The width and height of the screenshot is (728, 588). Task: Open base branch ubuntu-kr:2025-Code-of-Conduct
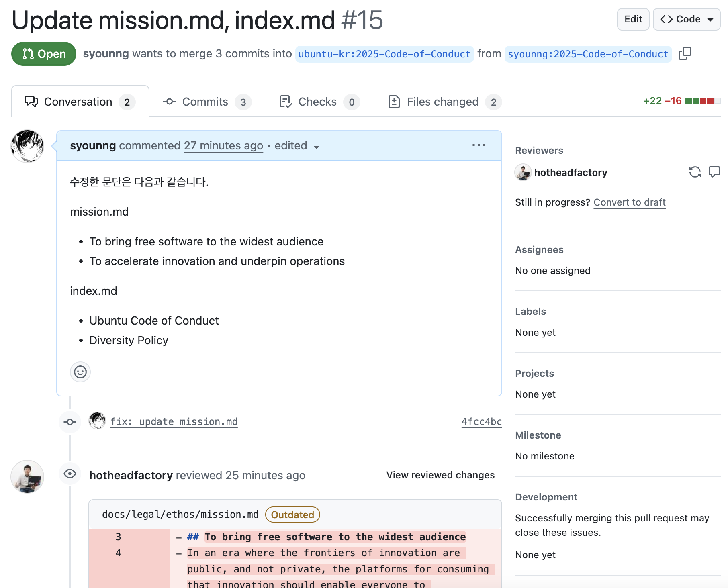pos(384,54)
